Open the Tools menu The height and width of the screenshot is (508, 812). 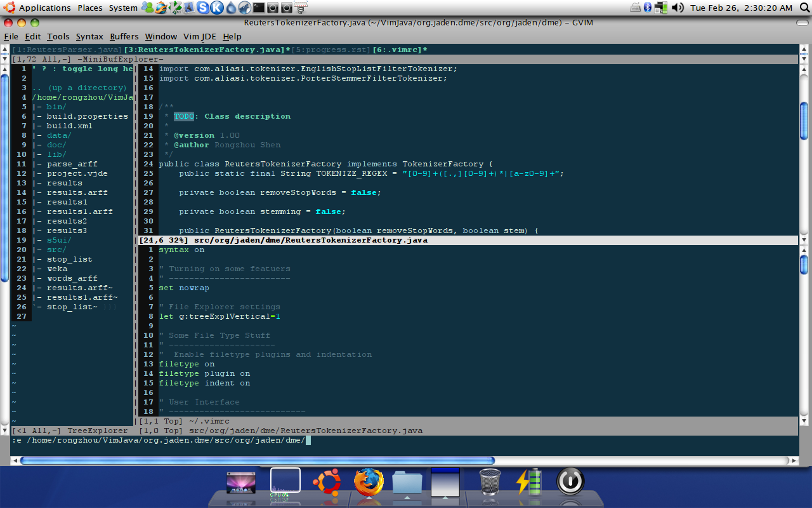[58, 36]
